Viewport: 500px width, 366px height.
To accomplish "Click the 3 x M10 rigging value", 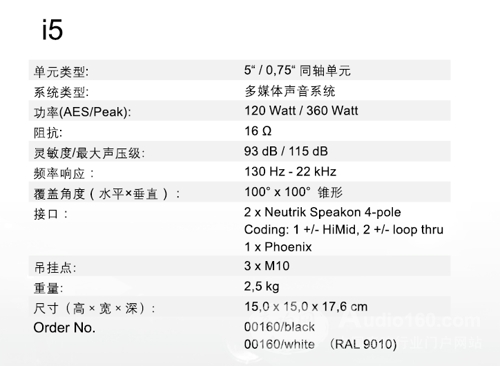I will point(267,266).
